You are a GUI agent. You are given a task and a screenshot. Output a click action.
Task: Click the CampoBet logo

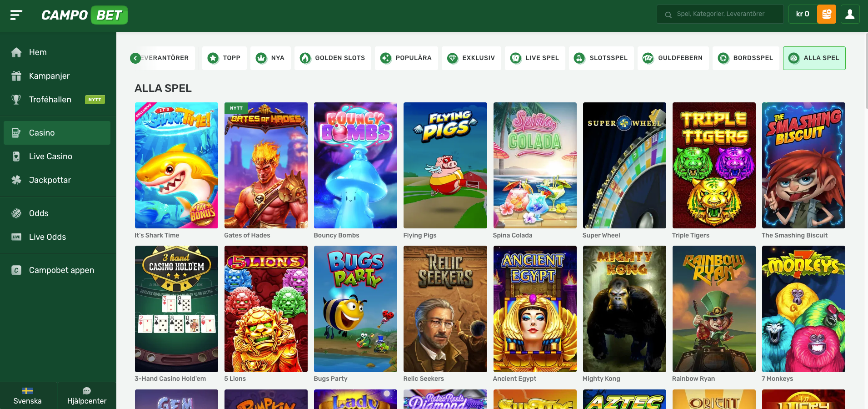tap(84, 15)
